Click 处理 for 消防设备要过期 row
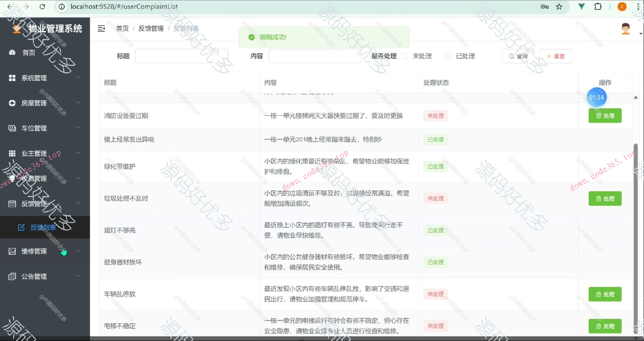The width and height of the screenshot is (644, 341). (x=605, y=116)
